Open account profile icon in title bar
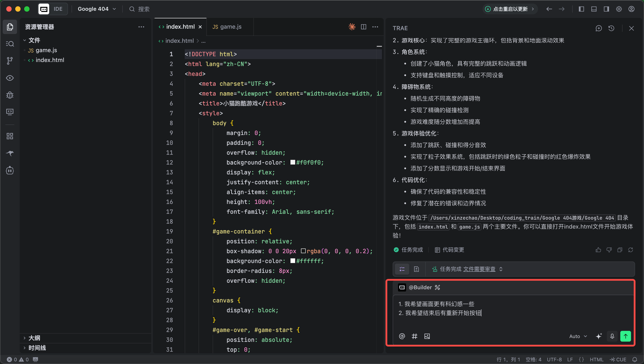Image resolution: width=644 pixels, height=364 pixels. point(631,9)
